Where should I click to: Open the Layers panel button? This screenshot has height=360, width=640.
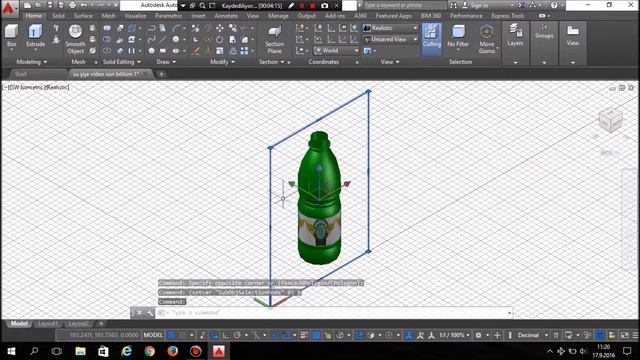(x=515, y=35)
